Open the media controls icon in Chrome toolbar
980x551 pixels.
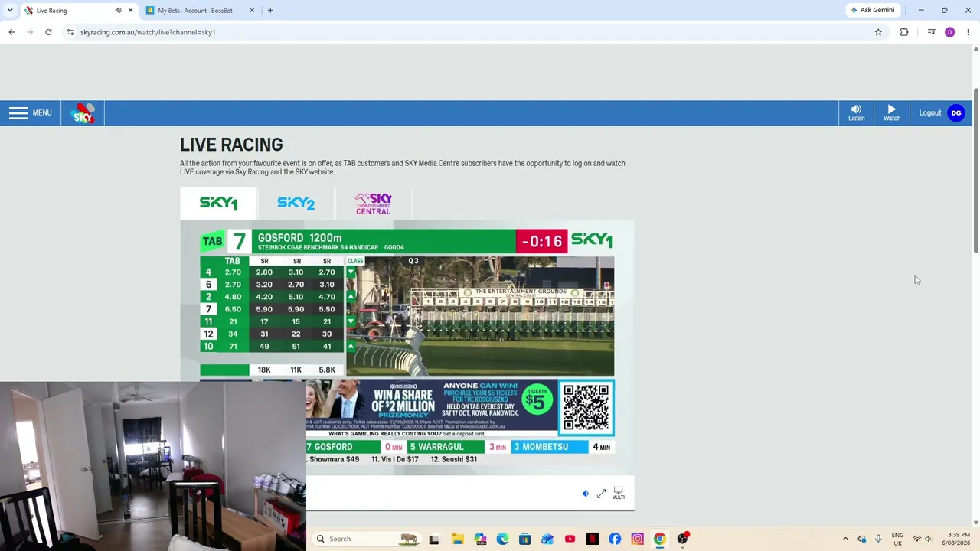(x=931, y=32)
